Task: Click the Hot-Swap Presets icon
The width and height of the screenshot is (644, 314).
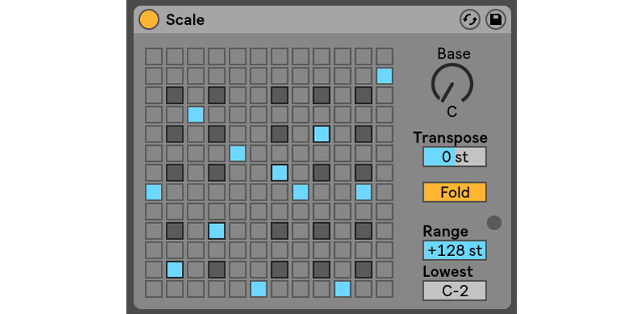Action: coord(470,20)
